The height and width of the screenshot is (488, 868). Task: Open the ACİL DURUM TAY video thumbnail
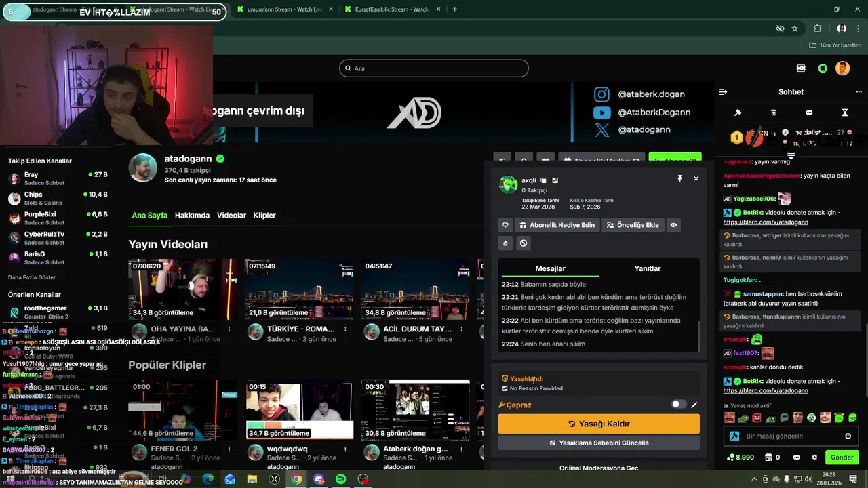pos(415,289)
